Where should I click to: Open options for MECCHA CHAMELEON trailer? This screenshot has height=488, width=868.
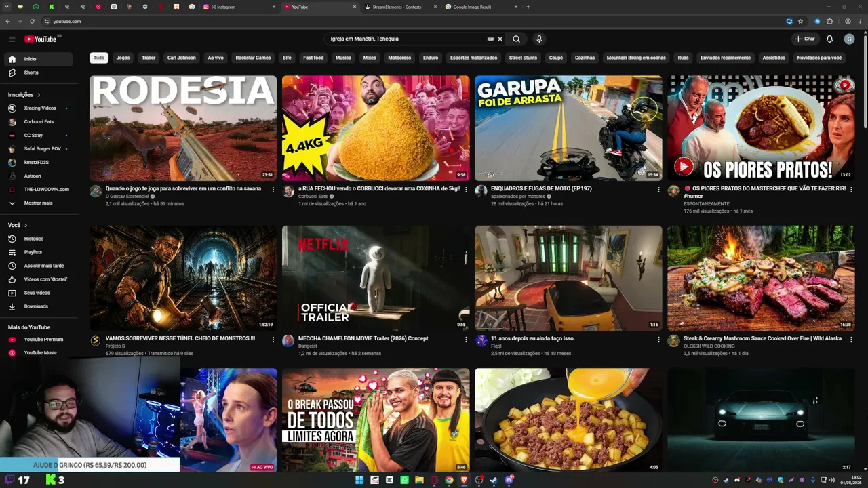(x=466, y=340)
